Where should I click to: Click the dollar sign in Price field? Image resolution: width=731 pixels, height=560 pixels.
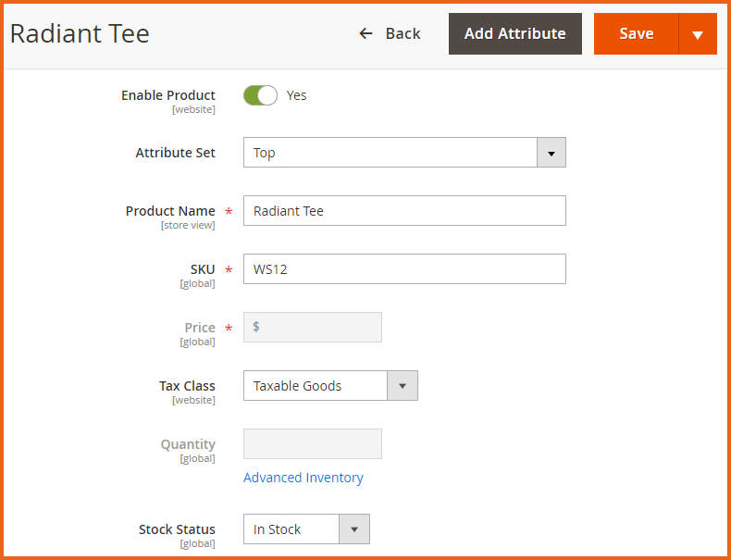click(x=256, y=328)
